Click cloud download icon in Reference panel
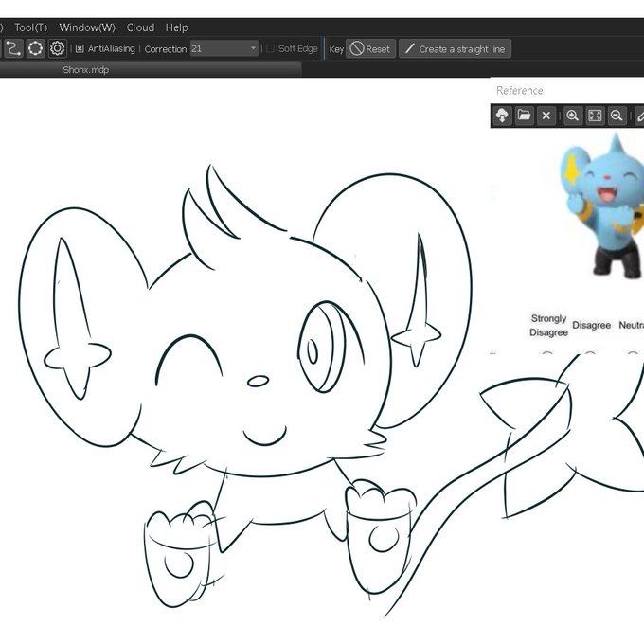This screenshot has width=644, height=644. click(502, 116)
